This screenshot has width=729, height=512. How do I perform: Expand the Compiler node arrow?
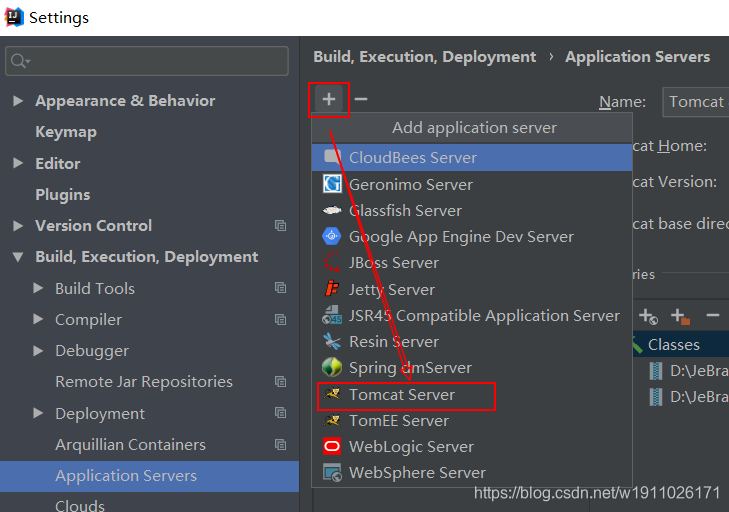click(38, 319)
